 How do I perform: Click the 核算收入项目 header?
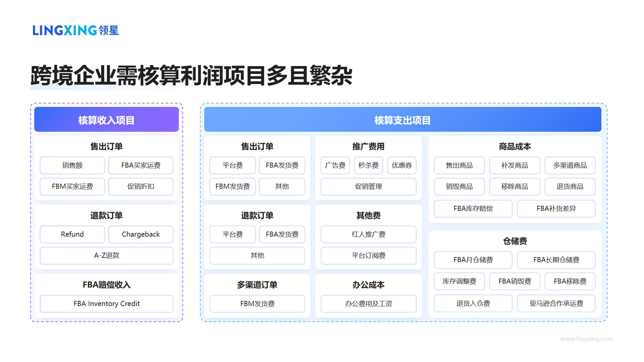(x=106, y=119)
